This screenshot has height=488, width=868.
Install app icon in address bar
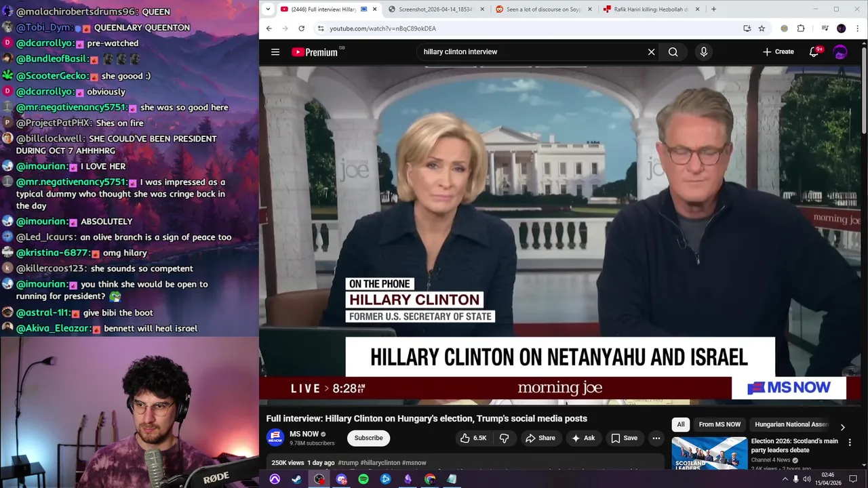click(747, 28)
